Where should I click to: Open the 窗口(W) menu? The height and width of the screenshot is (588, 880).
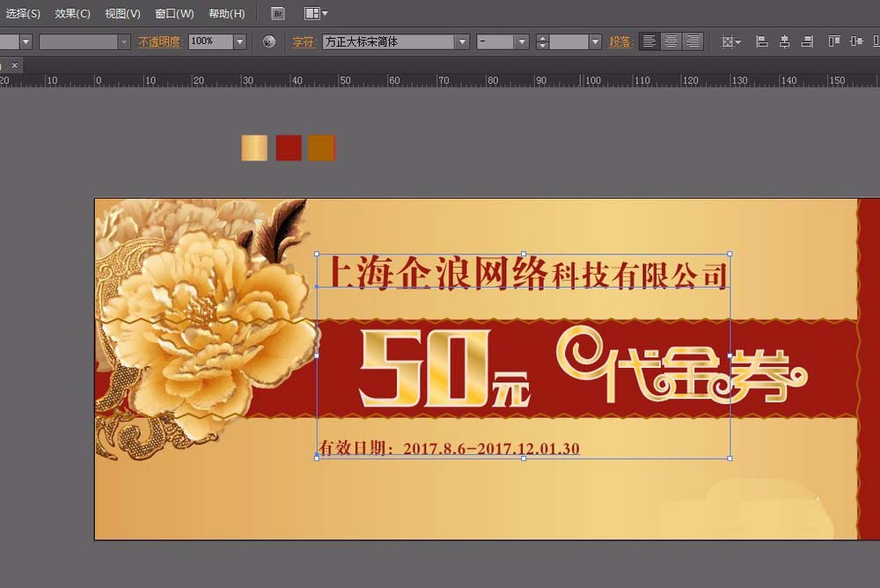pos(174,13)
